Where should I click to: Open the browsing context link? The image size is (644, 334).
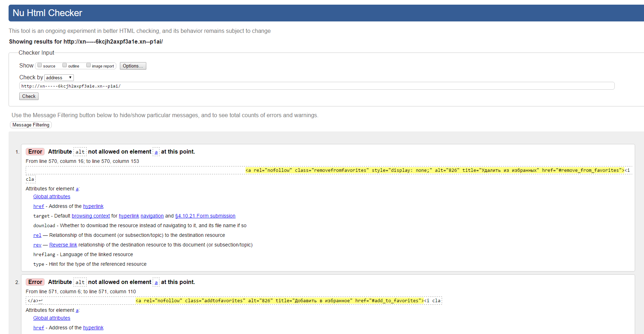click(x=91, y=216)
